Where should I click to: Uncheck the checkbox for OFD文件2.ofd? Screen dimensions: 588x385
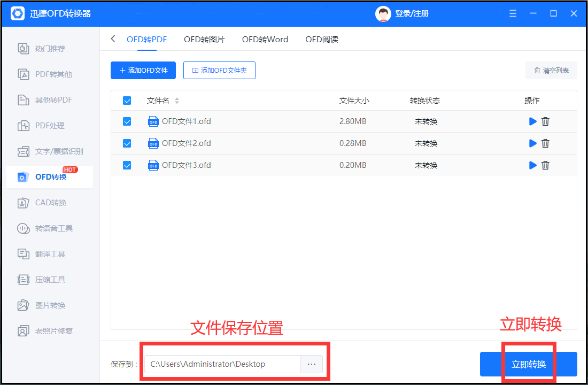(x=127, y=143)
